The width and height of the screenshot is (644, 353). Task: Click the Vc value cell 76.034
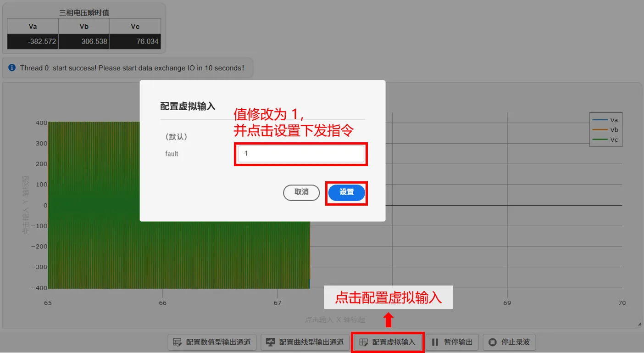tap(135, 41)
